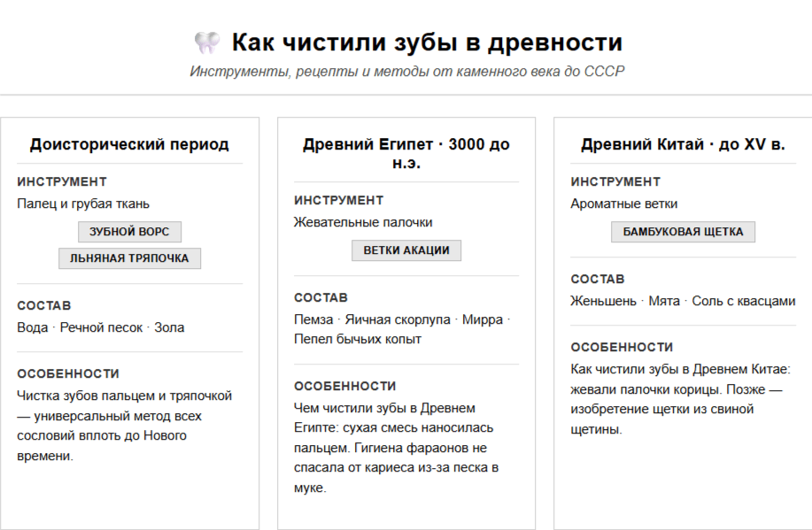
Task: Click the ingredient Женьшень
Action: click(603, 301)
